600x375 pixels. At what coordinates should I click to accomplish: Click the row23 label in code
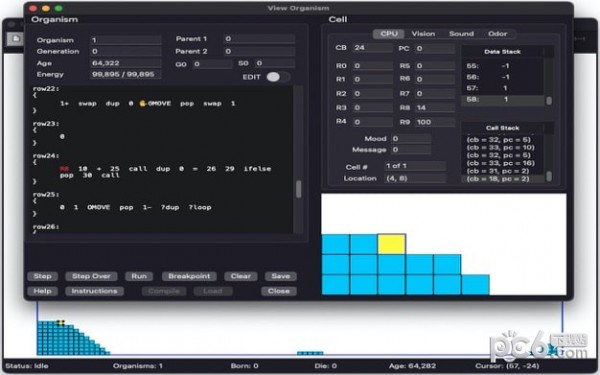pyautogui.click(x=46, y=124)
